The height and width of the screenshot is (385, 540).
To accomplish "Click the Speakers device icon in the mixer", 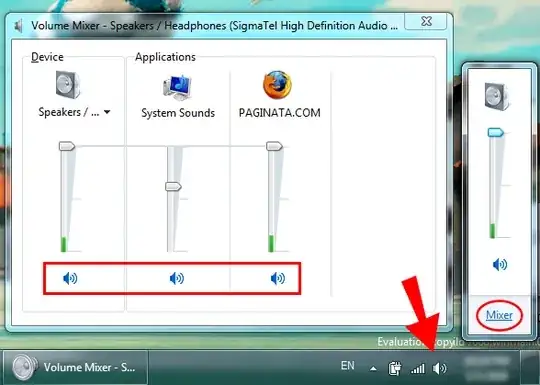I will 68,85.
